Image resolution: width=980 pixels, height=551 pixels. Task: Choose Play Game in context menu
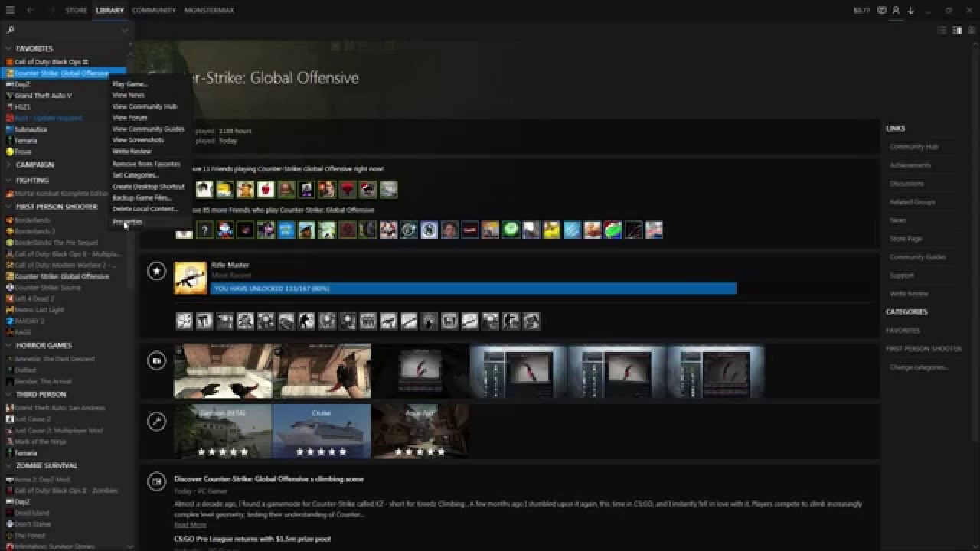click(x=130, y=84)
